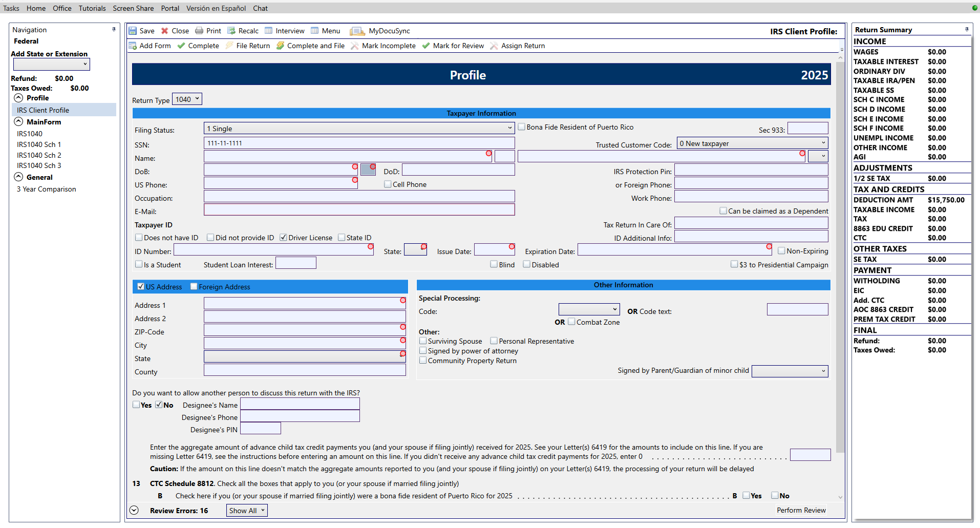
Task: Click the Mark Incomplete icon
Action: point(355,46)
